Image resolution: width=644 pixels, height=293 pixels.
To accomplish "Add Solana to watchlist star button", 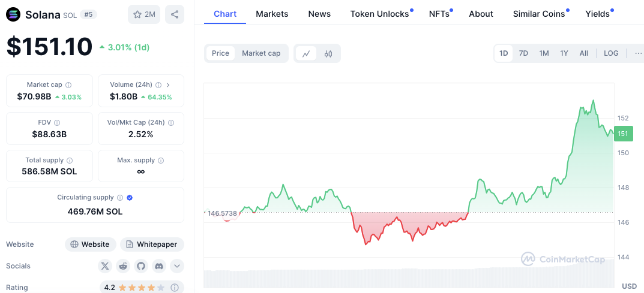I will [144, 15].
